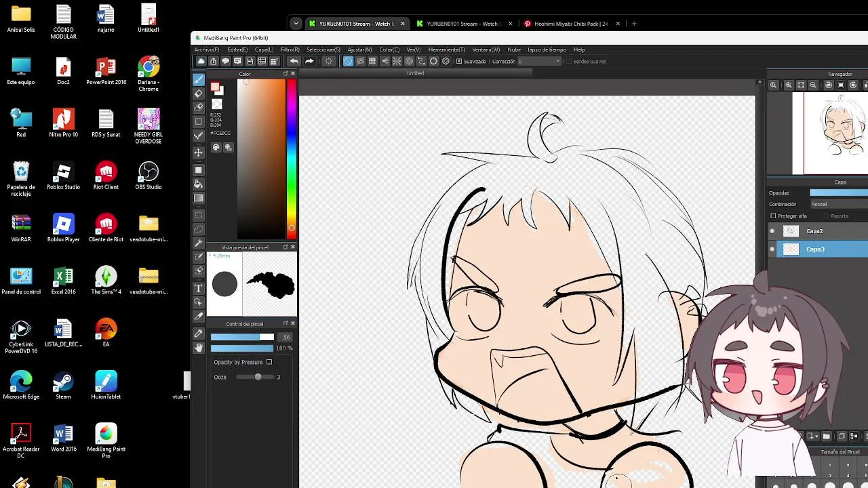Click the cloud save icon in the toolbar

click(201, 61)
